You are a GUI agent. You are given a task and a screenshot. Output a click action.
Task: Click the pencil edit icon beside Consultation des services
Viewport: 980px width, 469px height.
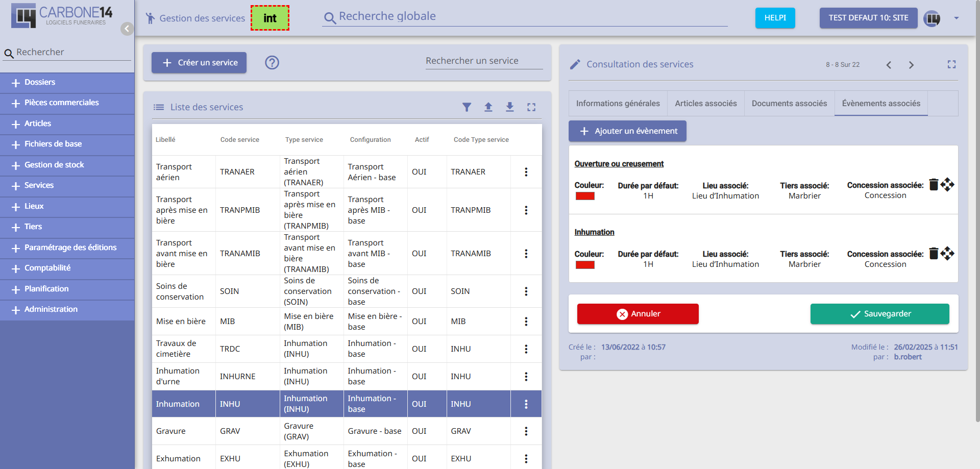click(575, 64)
